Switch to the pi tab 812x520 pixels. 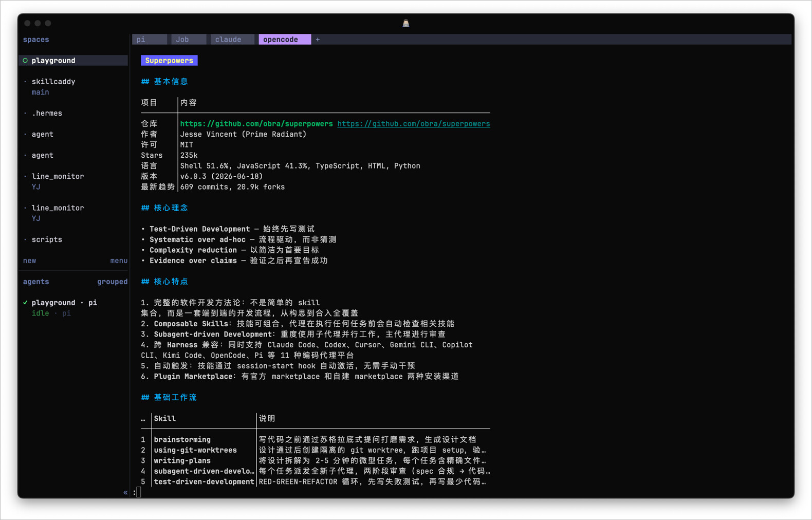click(150, 40)
